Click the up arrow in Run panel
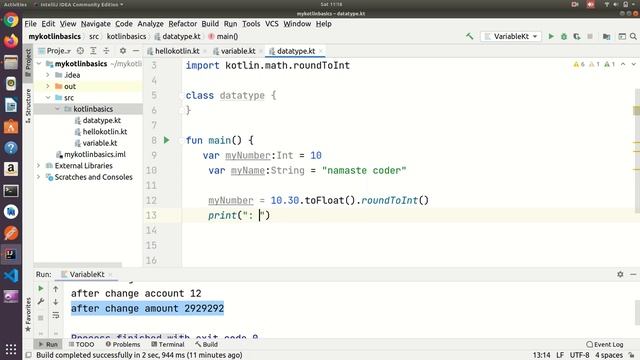This screenshot has height=360, width=640. [56, 289]
